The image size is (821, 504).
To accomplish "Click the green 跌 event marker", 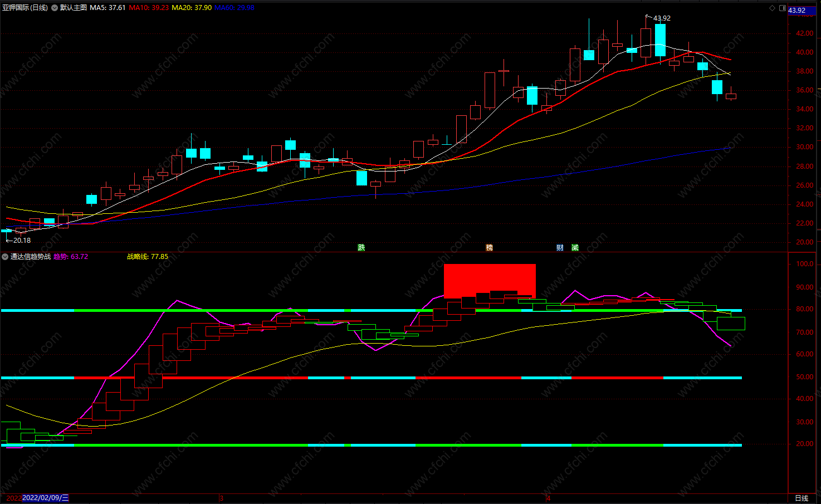I will click(x=361, y=248).
